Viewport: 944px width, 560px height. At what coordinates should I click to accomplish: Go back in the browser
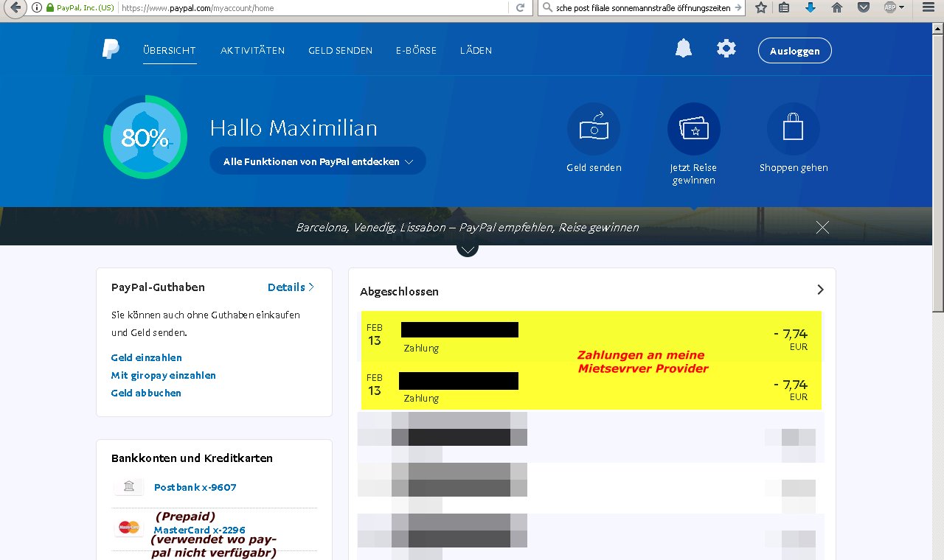14,7
